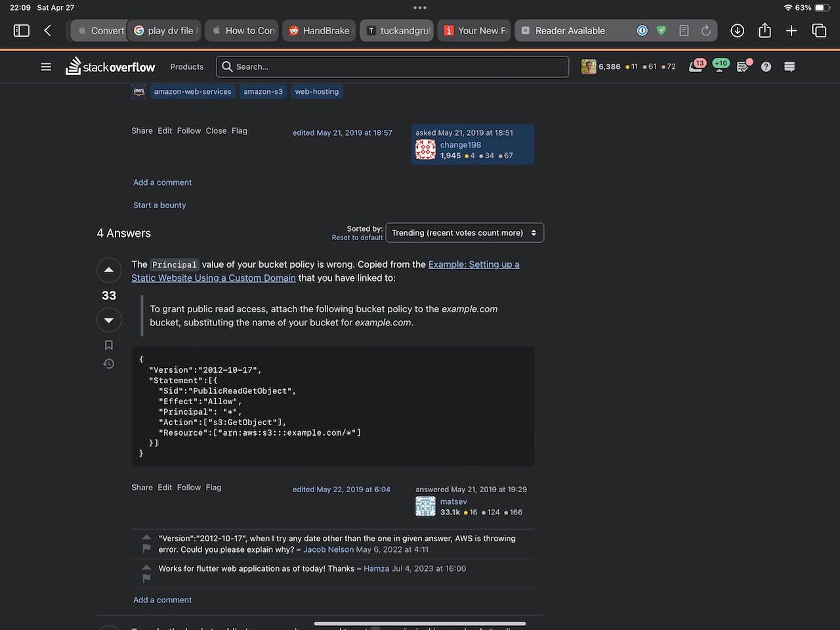Open the Stack Overflow hamburger menu

click(x=46, y=67)
